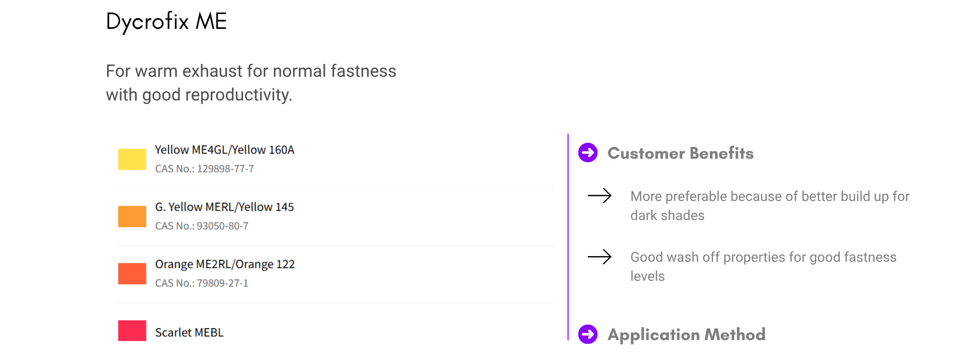
Task: Open the Scarlet MEBL entry
Action: 189,332
